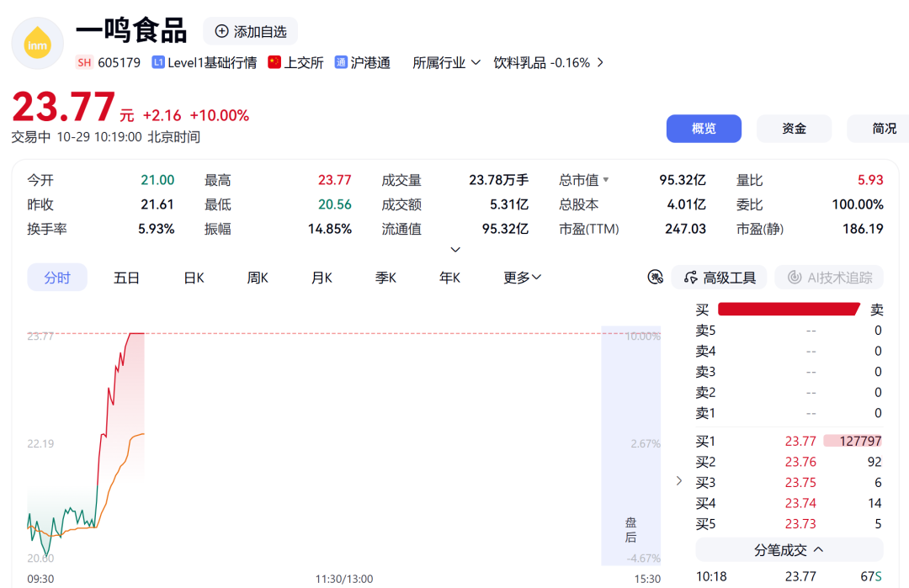Click the 买1 volume bar 127797
Screen dimensions: 909x588
853,442
